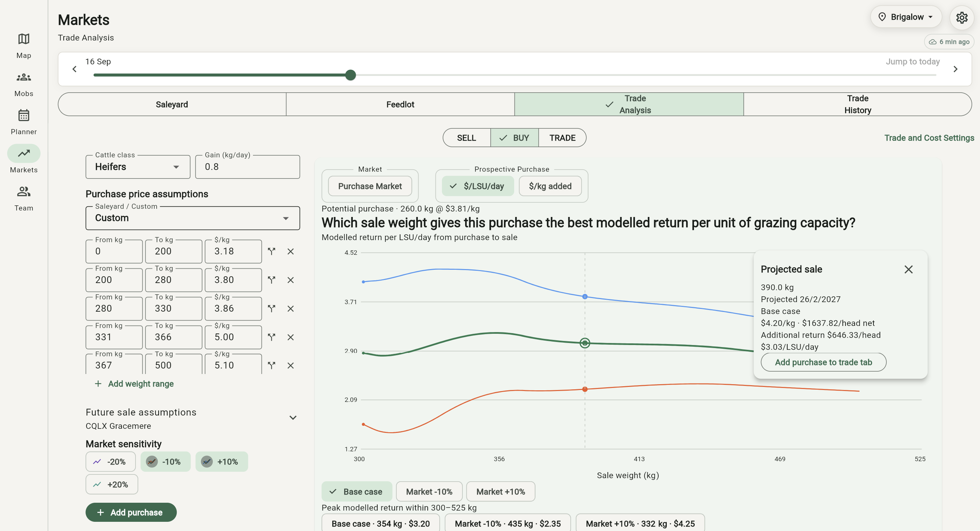Go to previous date with left arrow
The width and height of the screenshot is (980, 531).
pyautogui.click(x=75, y=69)
